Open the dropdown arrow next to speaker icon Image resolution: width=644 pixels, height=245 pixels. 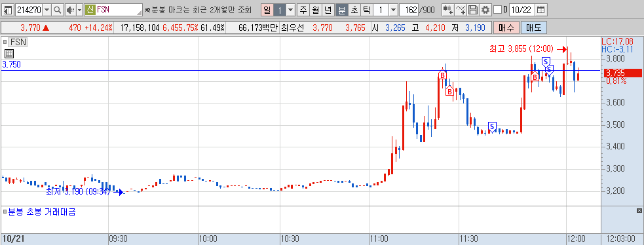80,10
